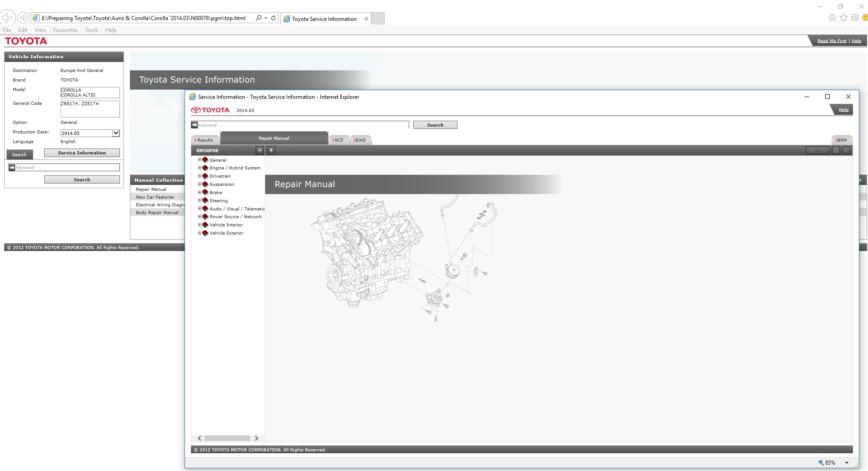Click the collapse-all minus icon in toolbar
The height and width of the screenshot is (471, 868).
[x=824, y=150]
